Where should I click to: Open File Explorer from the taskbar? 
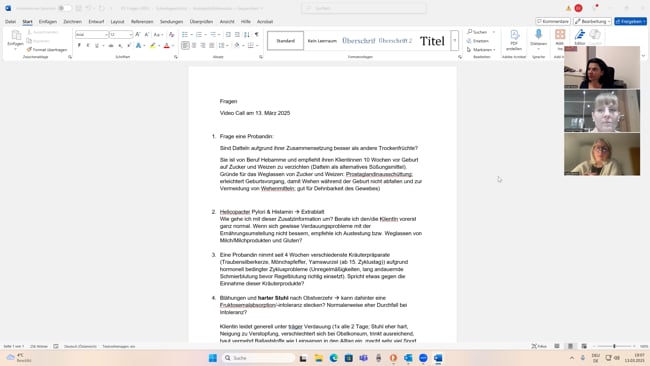coord(318,358)
